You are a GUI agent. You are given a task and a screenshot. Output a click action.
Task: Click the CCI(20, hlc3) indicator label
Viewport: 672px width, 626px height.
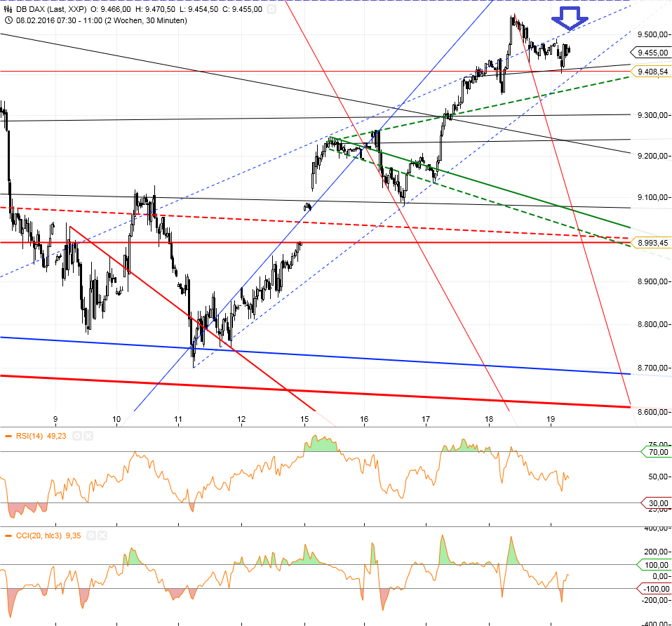(x=39, y=535)
